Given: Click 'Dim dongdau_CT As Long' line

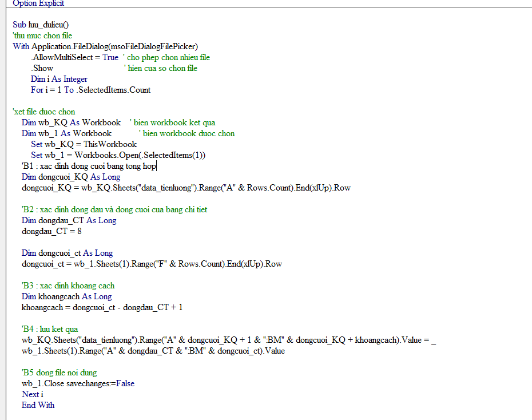Looking at the screenshot, I should coord(69,220).
